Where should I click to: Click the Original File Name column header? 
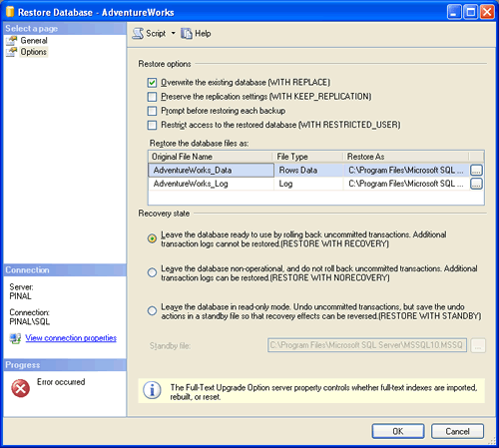211,157
